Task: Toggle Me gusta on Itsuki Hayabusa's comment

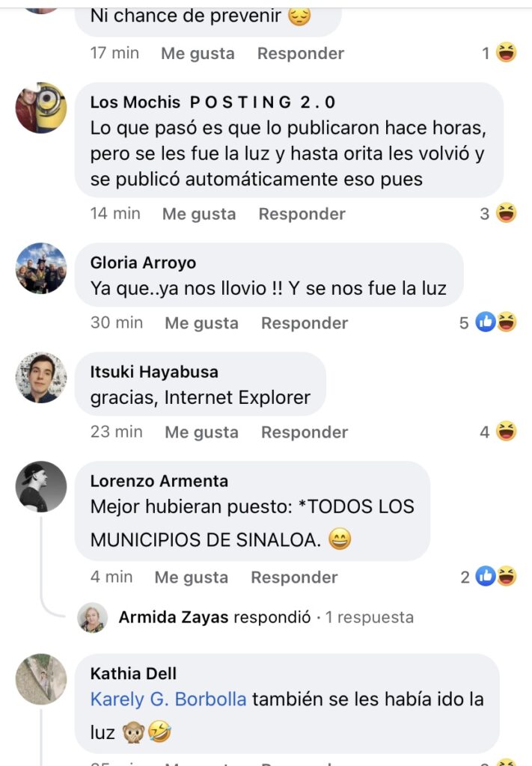Action: 201,432
